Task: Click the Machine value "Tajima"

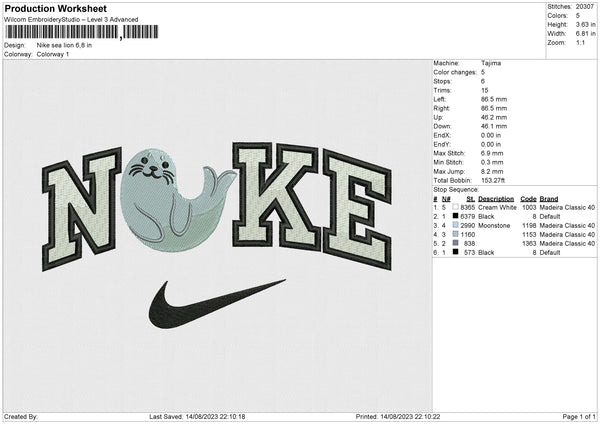Action: tap(491, 63)
